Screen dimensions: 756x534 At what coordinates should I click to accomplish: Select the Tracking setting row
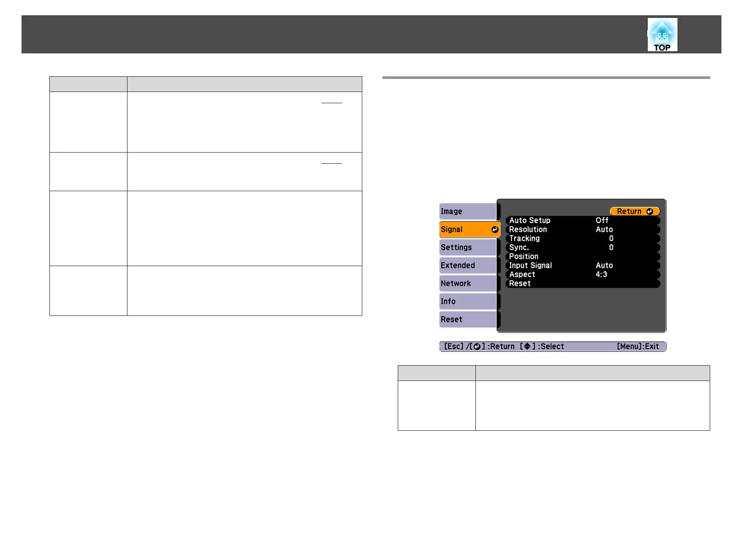(x=583, y=238)
